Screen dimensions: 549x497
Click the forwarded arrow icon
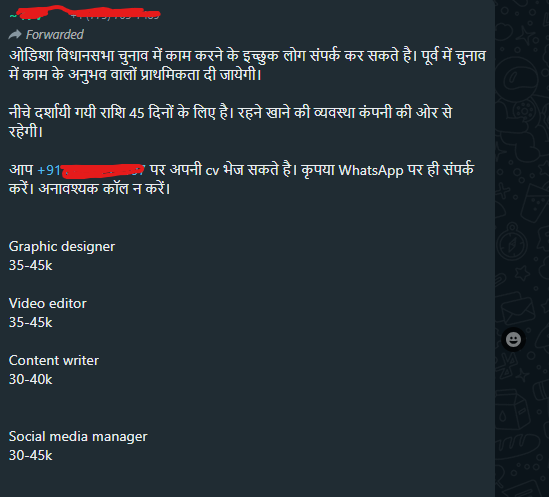click(15, 34)
